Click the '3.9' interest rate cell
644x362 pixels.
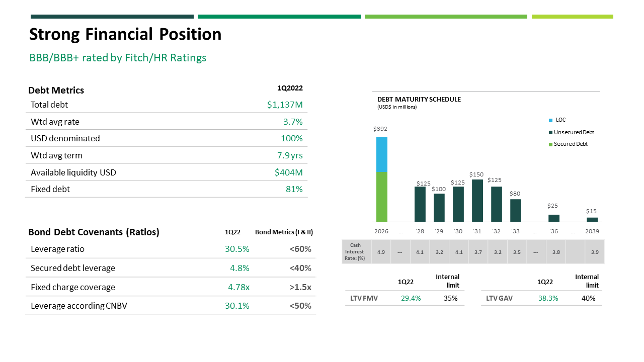[x=595, y=251]
